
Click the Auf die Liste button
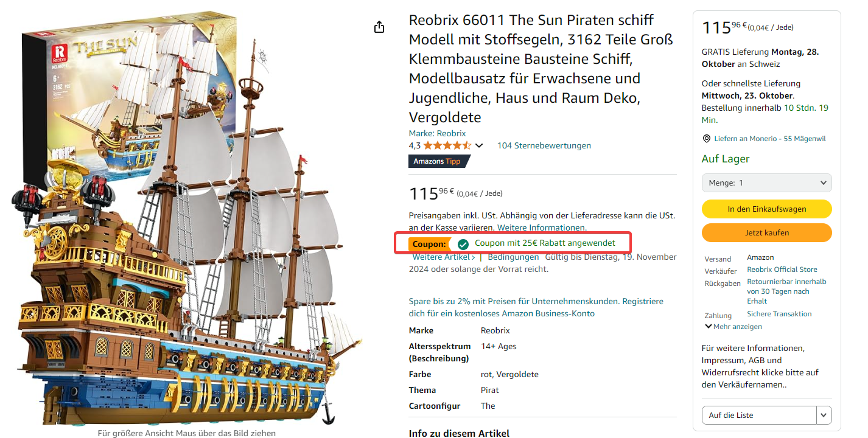point(758,415)
